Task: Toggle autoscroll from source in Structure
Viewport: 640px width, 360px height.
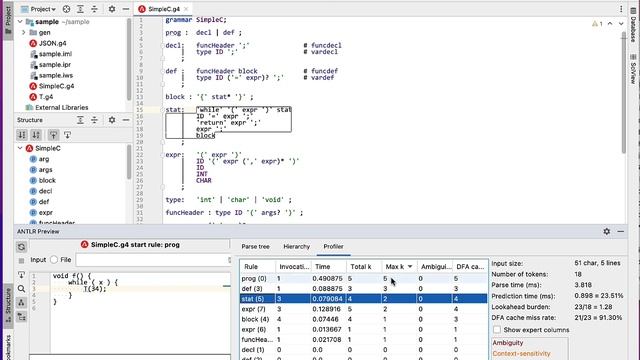Action: click(x=67, y=135)
